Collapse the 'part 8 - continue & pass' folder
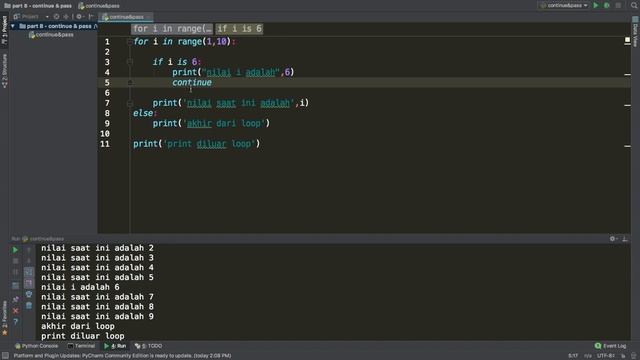 coord(13,26)
